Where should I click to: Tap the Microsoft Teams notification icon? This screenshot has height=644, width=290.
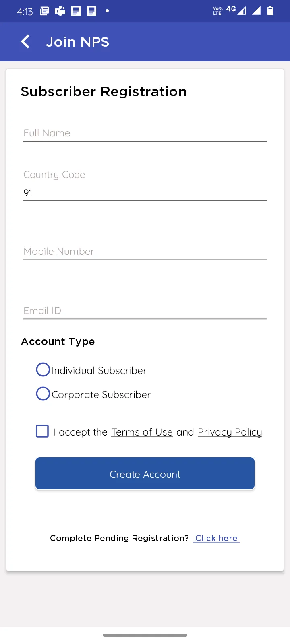pos(60,11)
